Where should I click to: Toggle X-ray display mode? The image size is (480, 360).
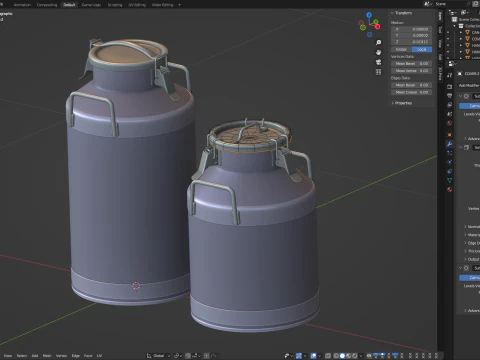328,356
